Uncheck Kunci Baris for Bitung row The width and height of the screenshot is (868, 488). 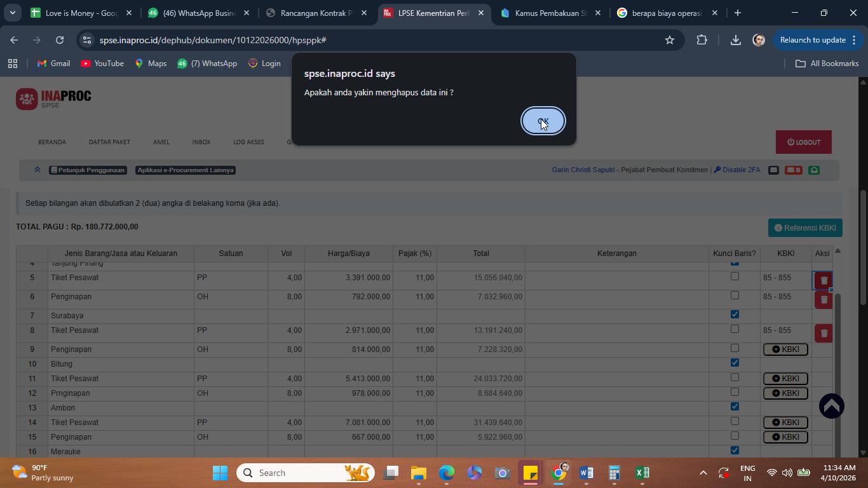[x=735, y=363]
